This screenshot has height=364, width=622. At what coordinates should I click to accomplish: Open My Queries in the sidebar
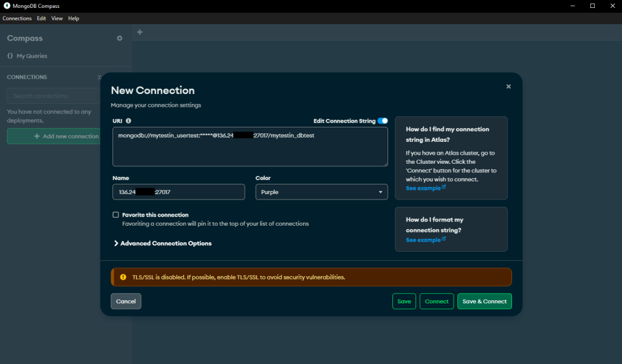(x=32, y=56)
